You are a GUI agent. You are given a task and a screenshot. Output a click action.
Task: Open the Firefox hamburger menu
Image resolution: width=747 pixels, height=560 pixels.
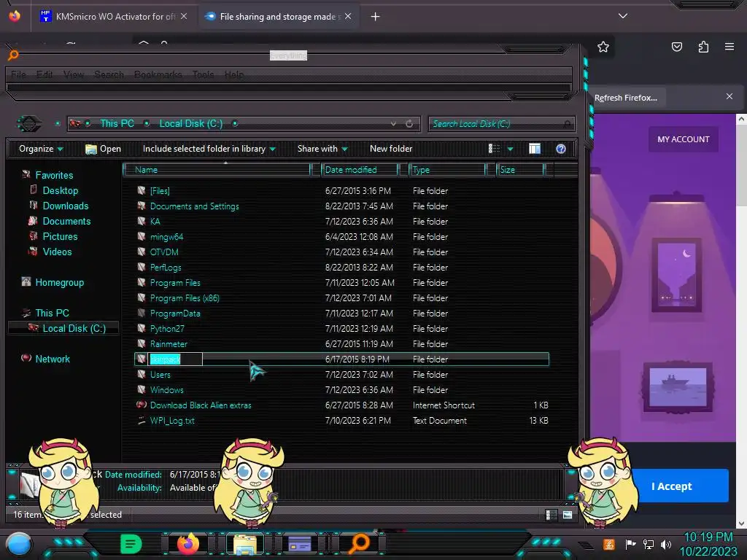729,47
